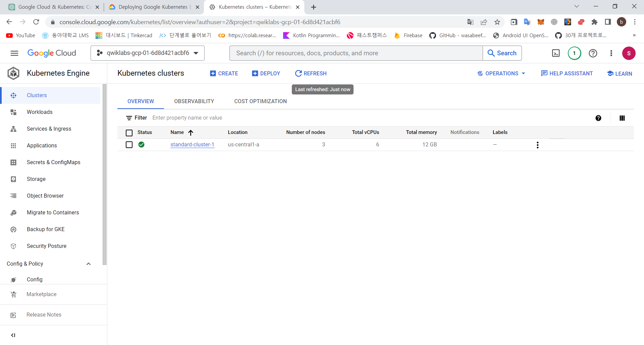Image resolution: width=644 pixels, height=345 pixels.
Task: Open Workloads in the sidebar
Action: point(40,112)
